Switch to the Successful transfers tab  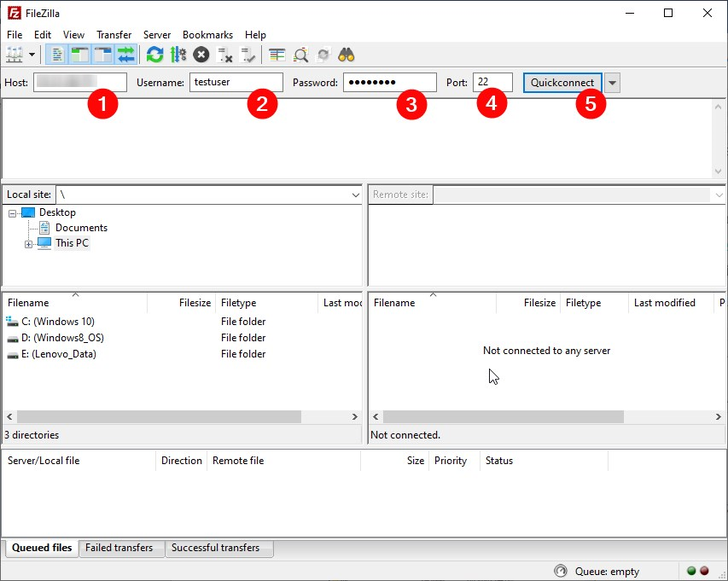(215, 548)
